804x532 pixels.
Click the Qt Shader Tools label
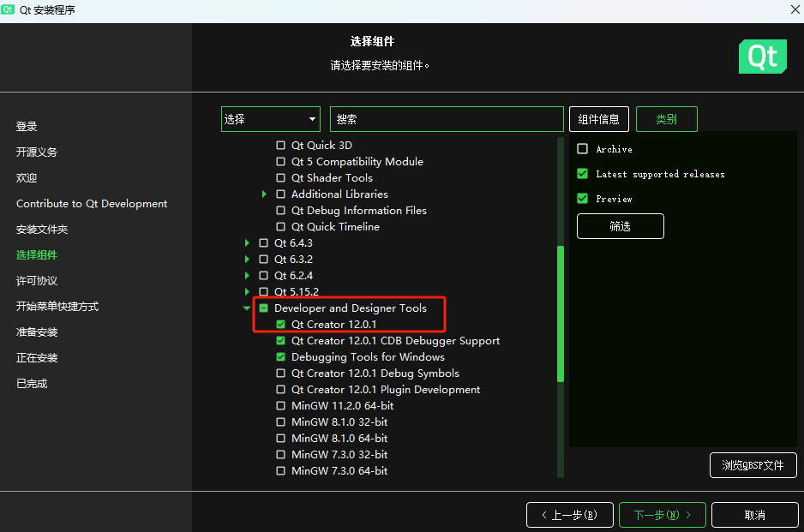333,178
